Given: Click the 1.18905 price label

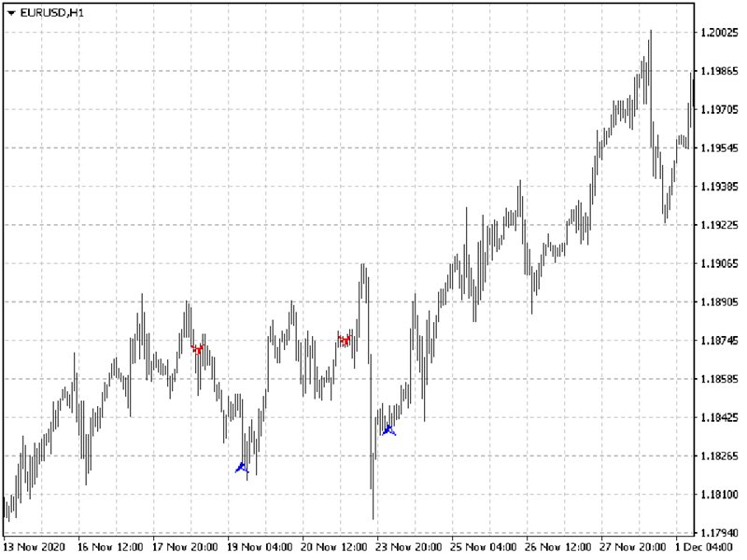Looking at the screenshot, I should click(x=719, y=301).
